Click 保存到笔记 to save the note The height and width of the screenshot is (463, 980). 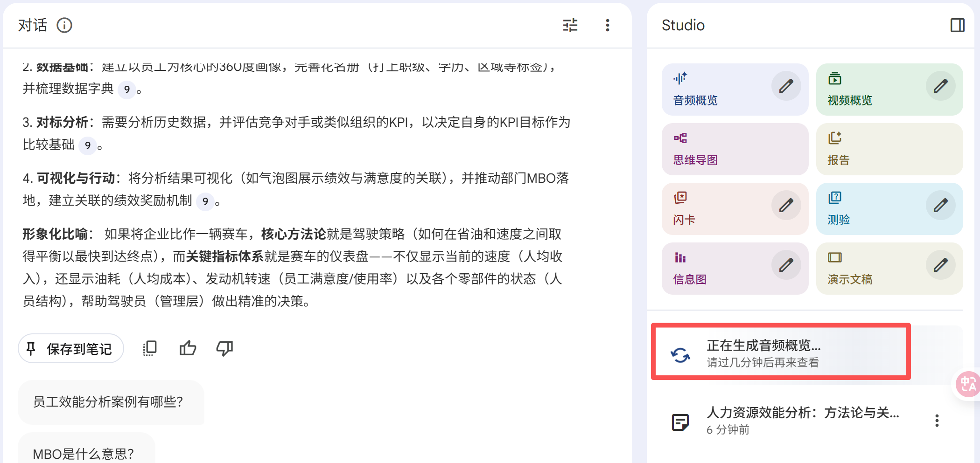click(x=70, y=348)
